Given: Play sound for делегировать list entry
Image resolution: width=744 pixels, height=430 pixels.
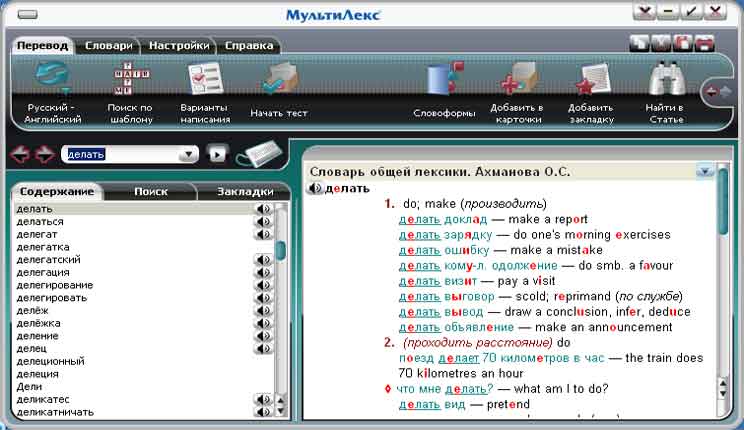Looking at the screenshot, I should pyautogui.click(x=263, y=298).
